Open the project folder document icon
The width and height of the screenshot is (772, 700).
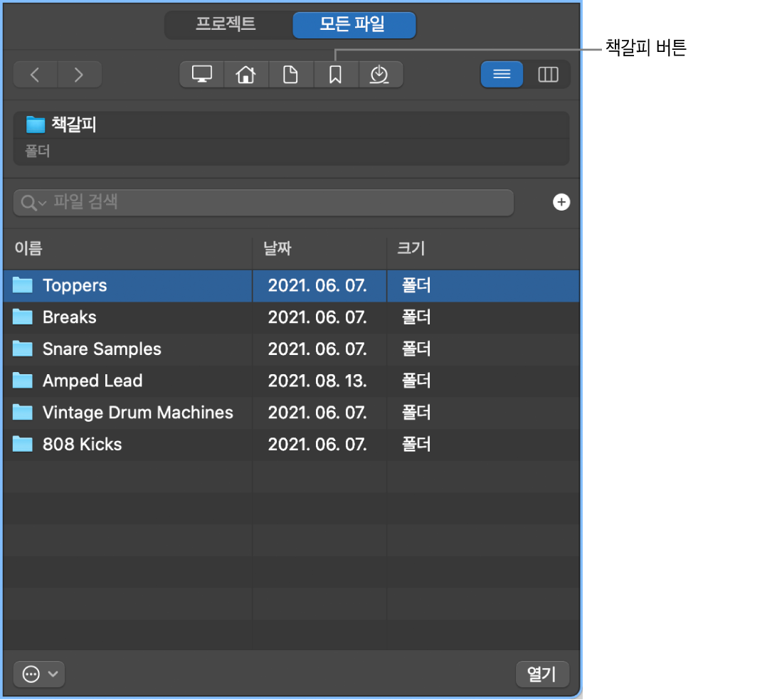pos(291,75)
